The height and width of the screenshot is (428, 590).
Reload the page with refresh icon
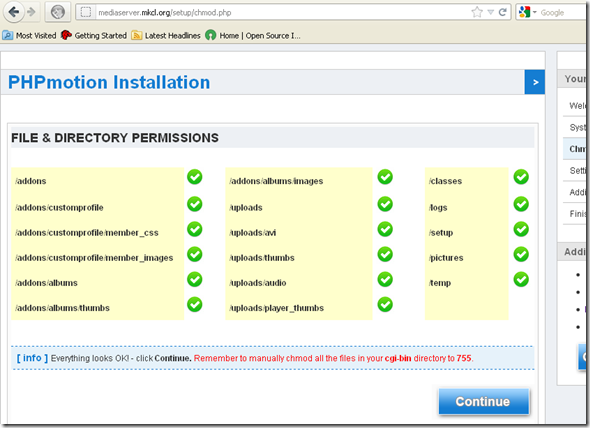pos(502,12)
